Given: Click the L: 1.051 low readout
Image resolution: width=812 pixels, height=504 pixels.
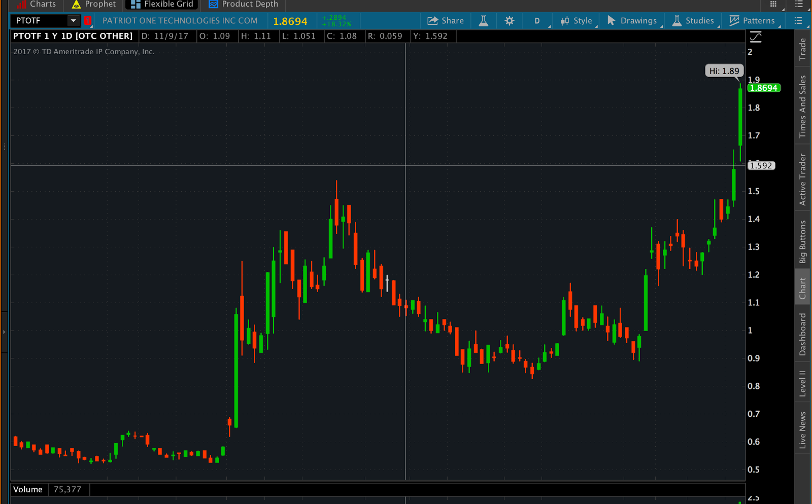Looking at the screenshot, I should [299, 36].
